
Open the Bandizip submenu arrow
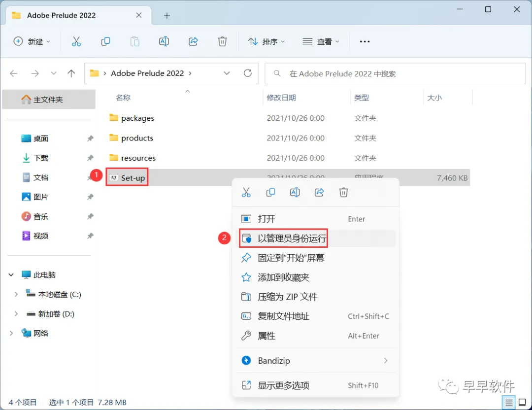click(x=386, y=360)
